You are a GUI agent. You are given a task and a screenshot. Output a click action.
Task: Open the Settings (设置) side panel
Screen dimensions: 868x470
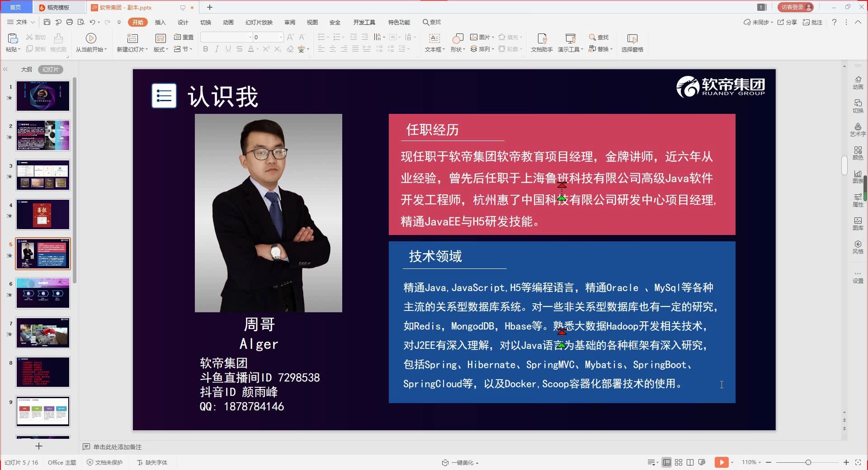click(x=858, y=277)
